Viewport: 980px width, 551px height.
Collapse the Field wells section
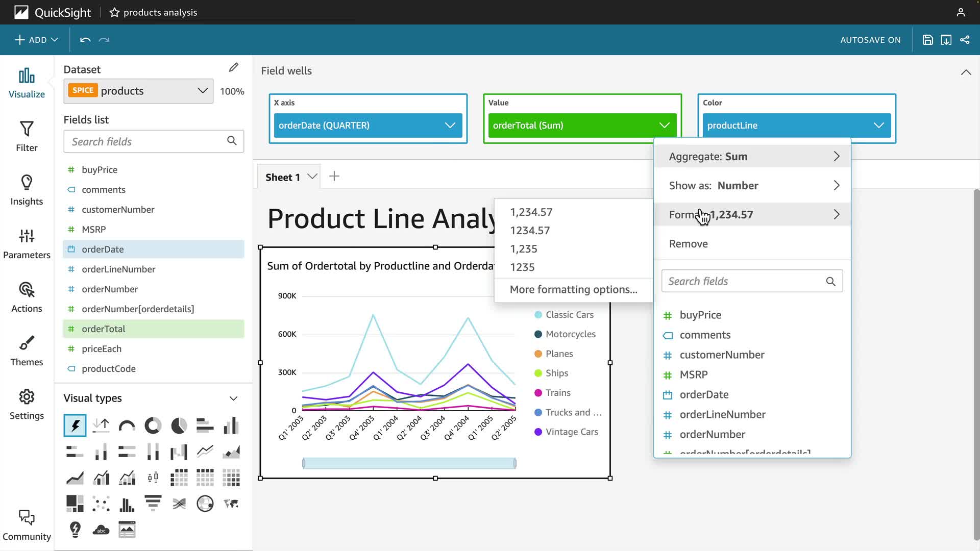click(966, 72)
